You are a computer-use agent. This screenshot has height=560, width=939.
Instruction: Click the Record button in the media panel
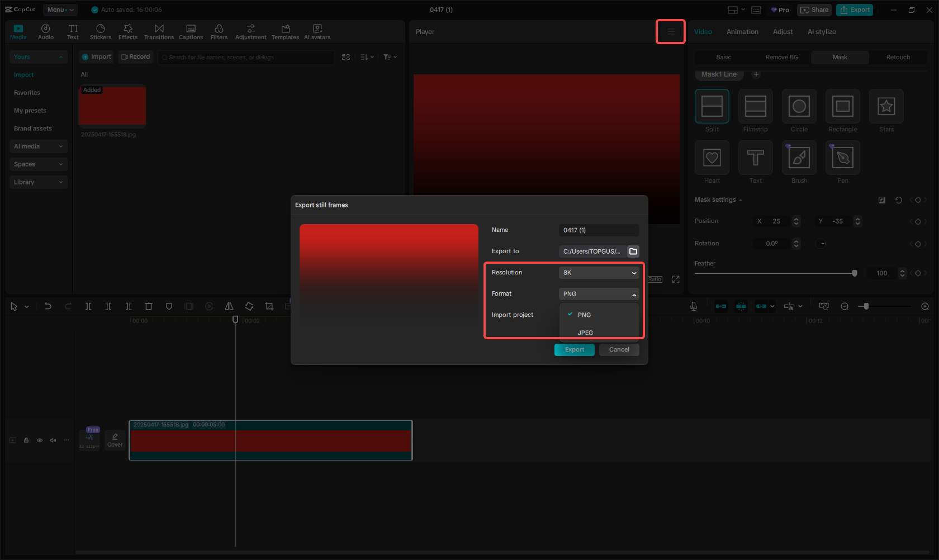point(135,56)
